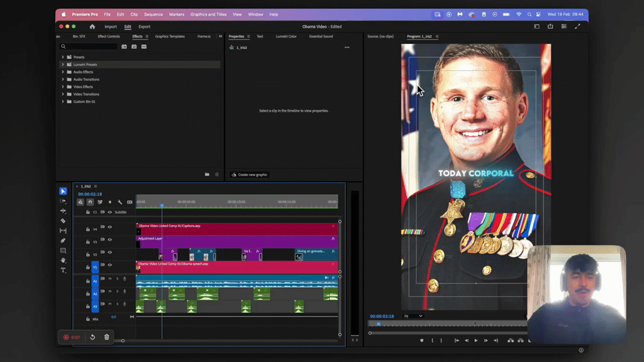This screenshot has width=644, height=362.
Task: Click the Program monitor playhead marker
Action: [379, 324]
